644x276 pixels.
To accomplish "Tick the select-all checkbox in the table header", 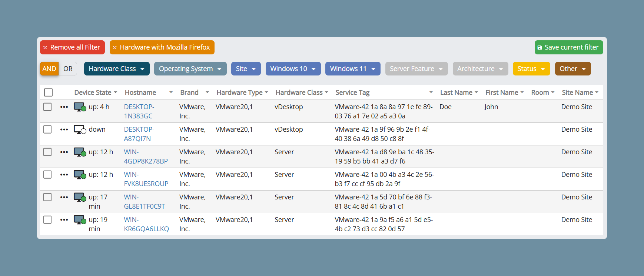I will (48, 92).
